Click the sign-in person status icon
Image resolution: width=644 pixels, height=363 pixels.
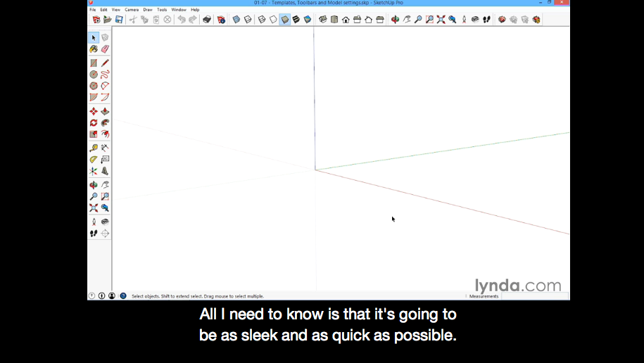coord(112,296)
